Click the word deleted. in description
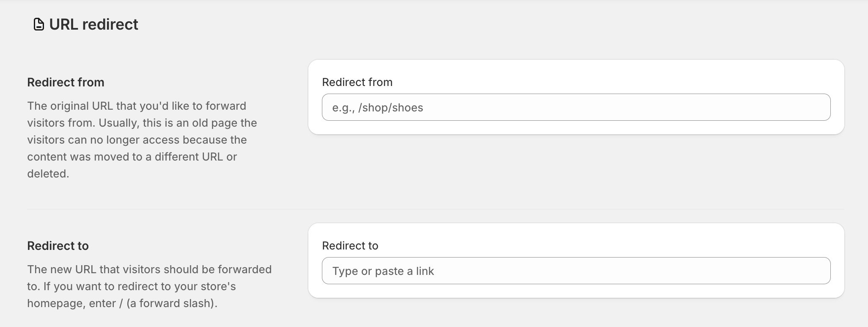Viewport: 868px width, 327px height. pos(48,174)
